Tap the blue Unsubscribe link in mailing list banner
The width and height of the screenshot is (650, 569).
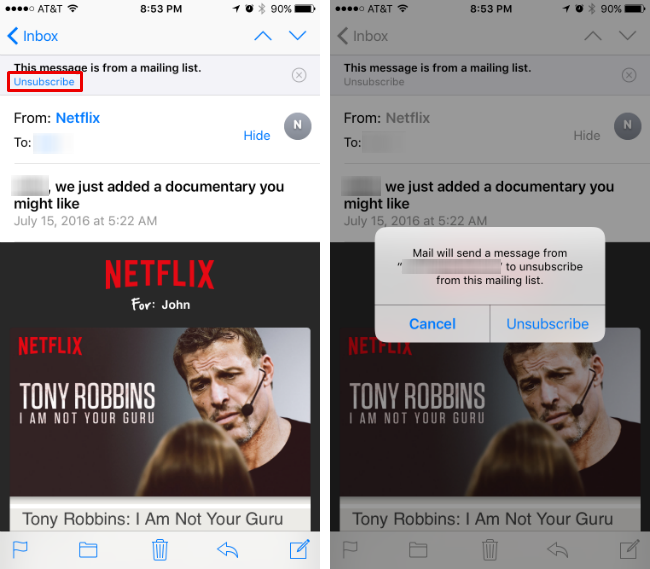tap(44, 82)
